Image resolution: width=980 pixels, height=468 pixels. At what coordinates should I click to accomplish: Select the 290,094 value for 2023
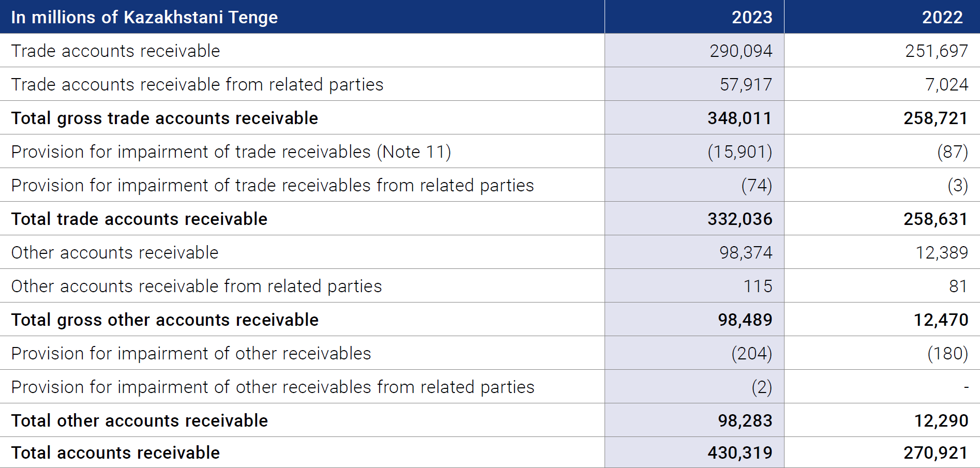click(741, 51)
